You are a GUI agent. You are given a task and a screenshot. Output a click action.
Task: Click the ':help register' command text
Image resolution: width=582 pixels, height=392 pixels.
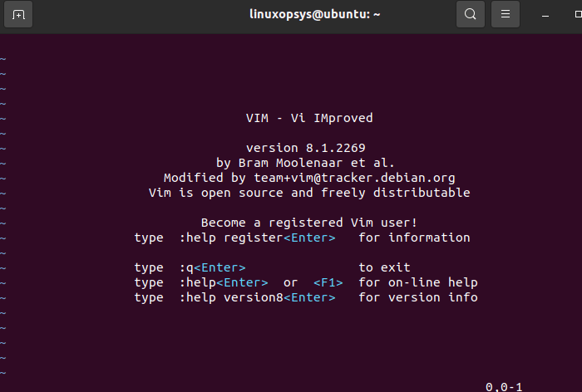[x=231, y=238]
